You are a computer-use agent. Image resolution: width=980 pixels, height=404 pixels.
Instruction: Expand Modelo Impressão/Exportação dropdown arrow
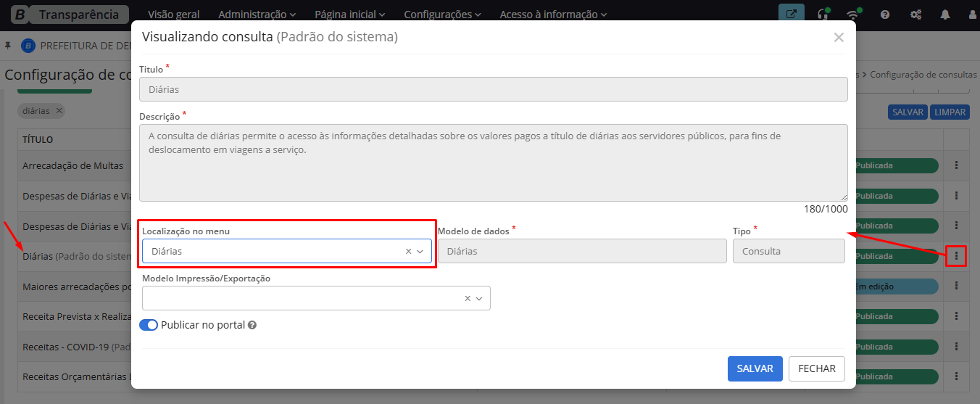click(479, 299)
